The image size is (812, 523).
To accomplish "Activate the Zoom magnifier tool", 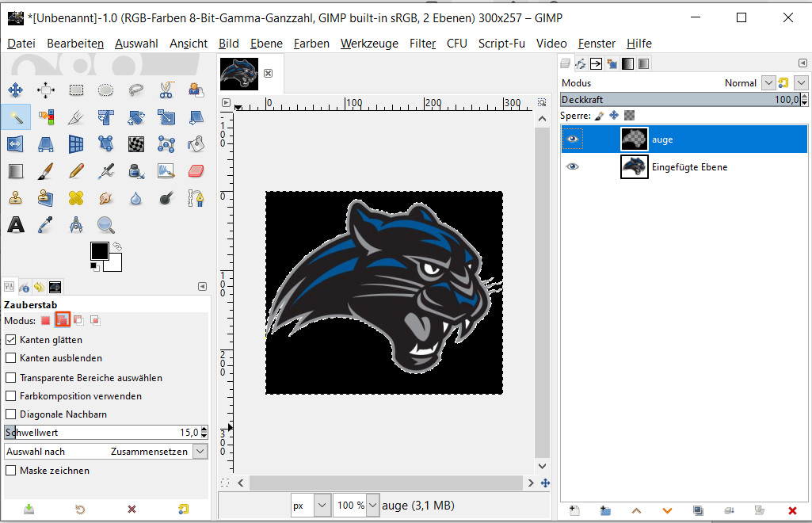I will 106,225.
